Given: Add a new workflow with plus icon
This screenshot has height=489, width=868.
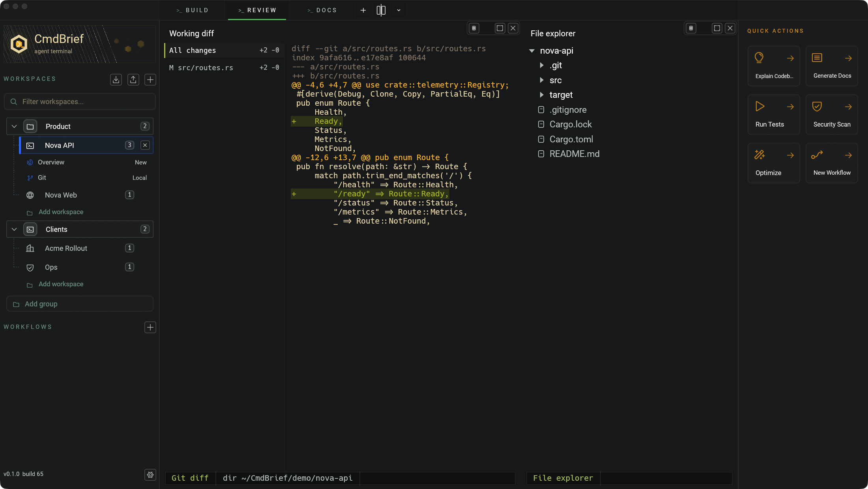Looking at the screenshot, I should click(150, 327).
